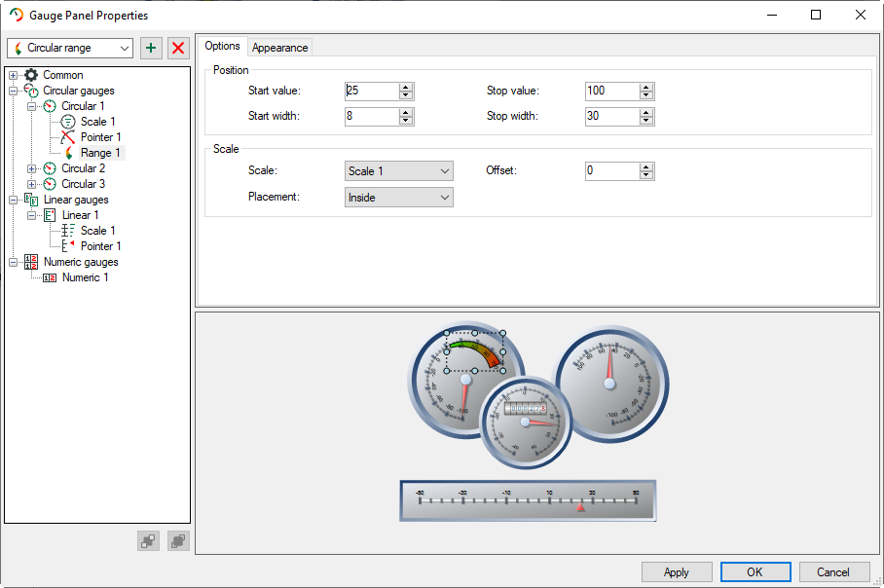Click the Circular 2 gauge icon
Image resolution: width=884 pixels, height=588 pixels.
coord(50,168)
